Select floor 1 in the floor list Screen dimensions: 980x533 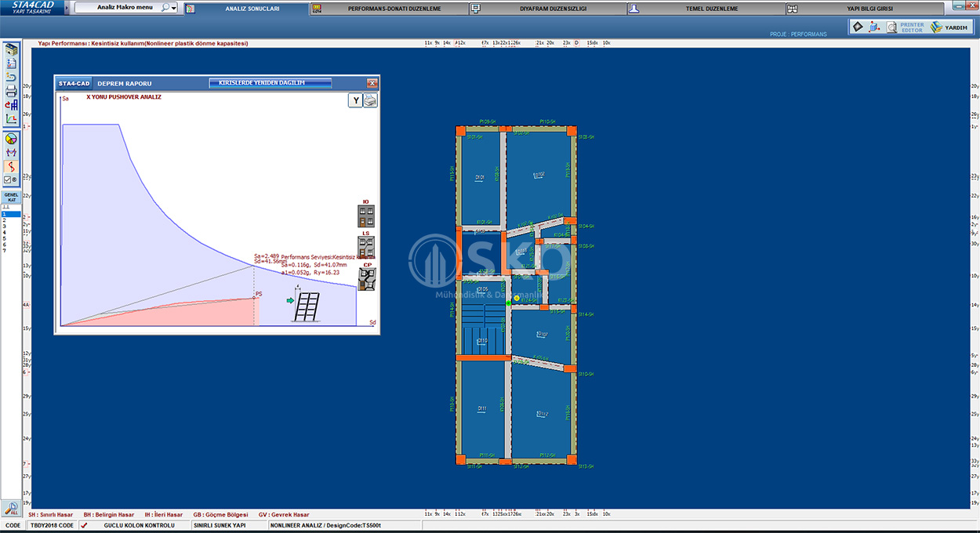click(11, 213)
